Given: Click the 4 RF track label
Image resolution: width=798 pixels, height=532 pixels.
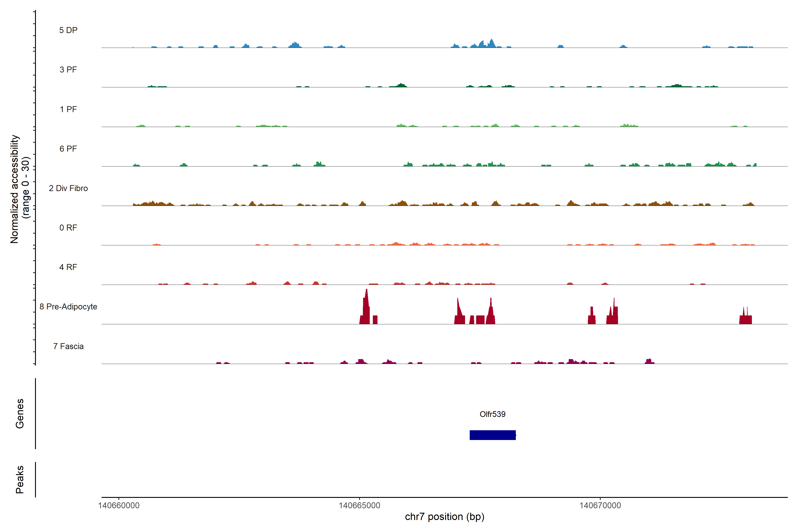Looking at the screenshot, I should pos(68,267).
